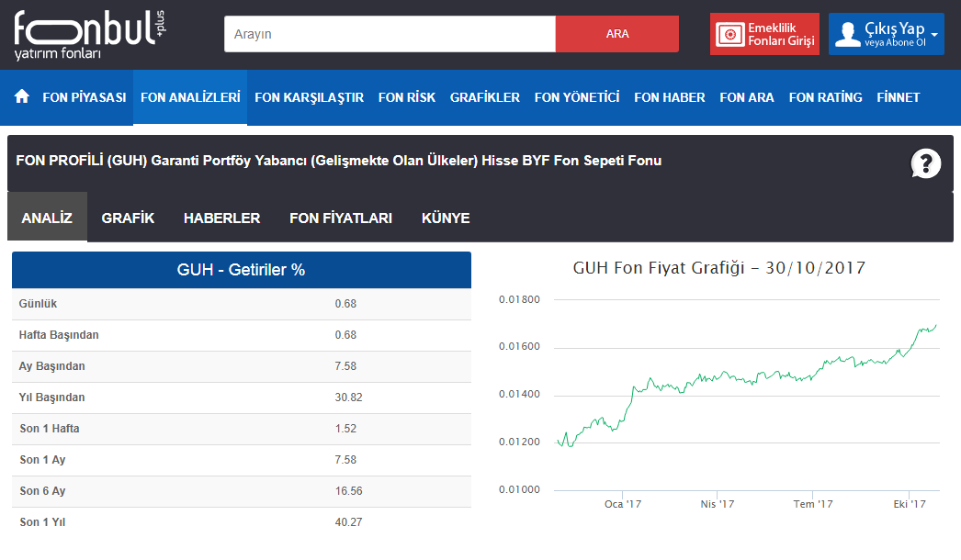Click the FON PROFİLİ (GUH) fund title
Viewport: 961px width, 560px height.
click(338, 161)
